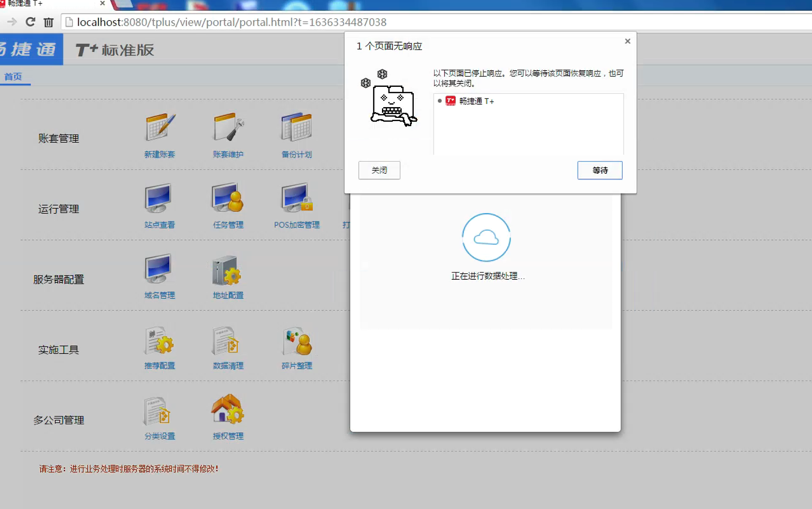Click the 实施工具 section label
Image resolution: width=812 pixels, height=509 pixels.
[59, 350]
